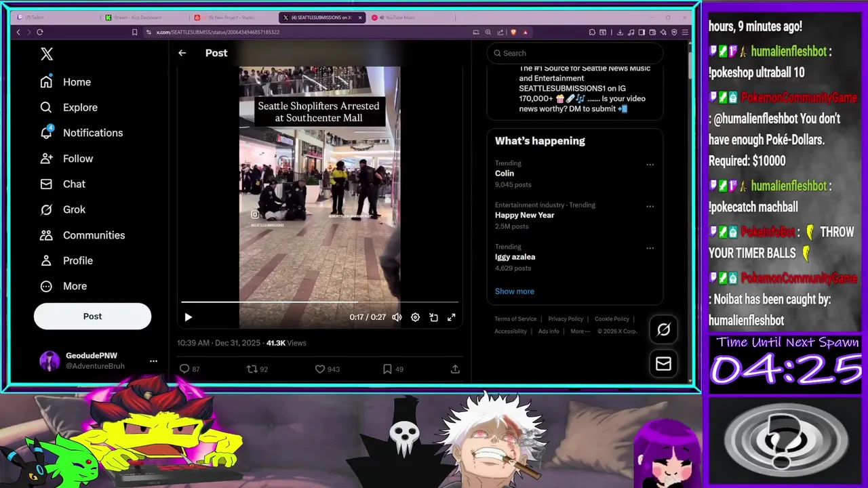This screenshot has height=488, width=868.
Task: Open Notifications in the sidebar
Action: pyautogui.click(x=81, y=133)
